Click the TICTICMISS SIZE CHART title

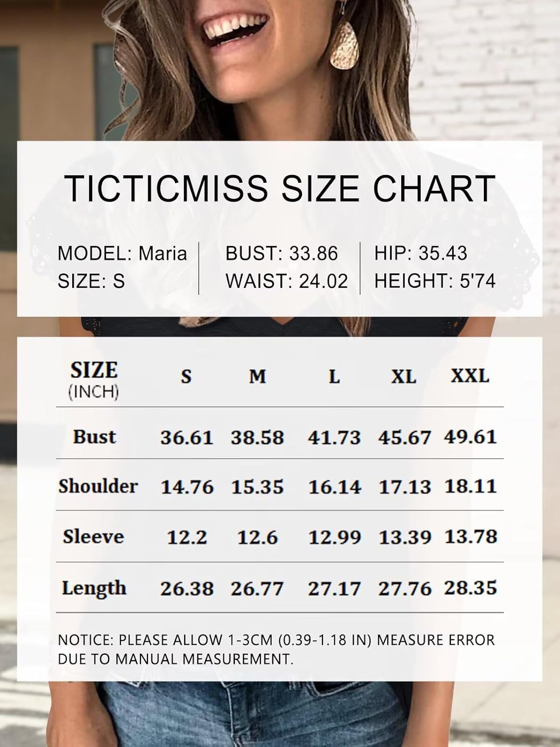click(x=280, y=188)
